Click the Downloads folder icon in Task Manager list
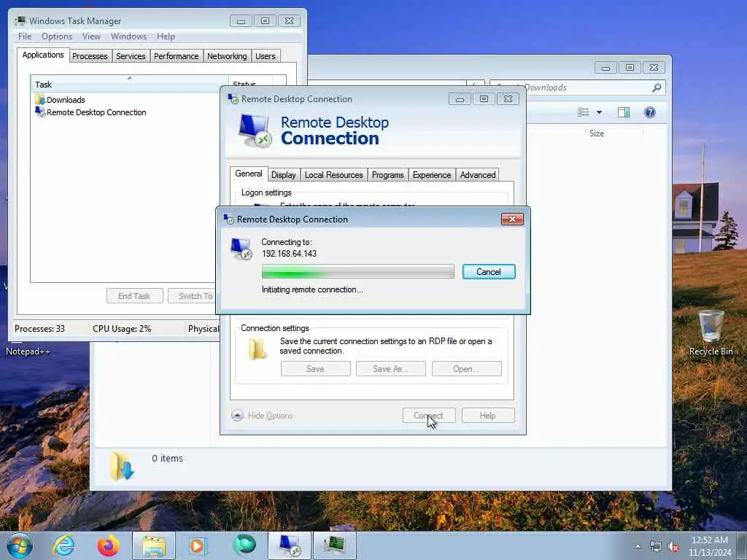The width and height of the screenshot is (747, 560). coord(40,99)
